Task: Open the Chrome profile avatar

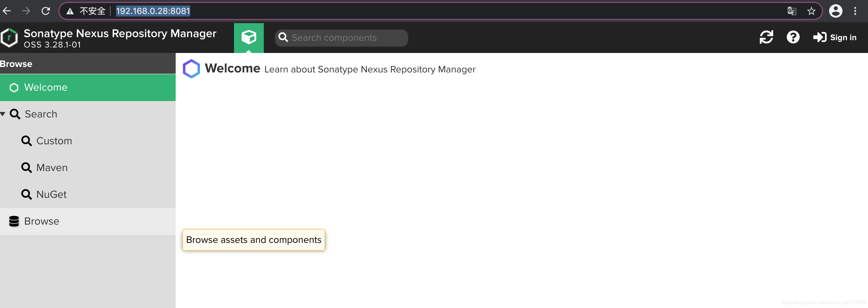Action: [x=835, y=11]
